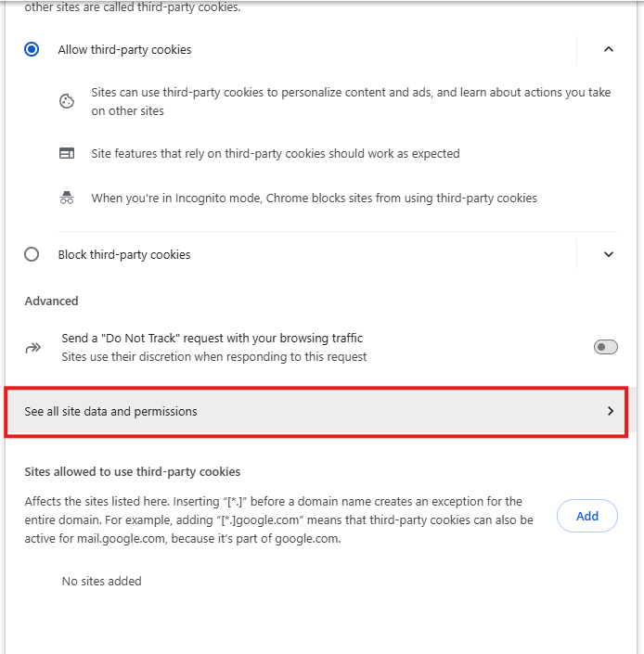
Task: Expand the Block third-party cookies details
Action: (609, 254)
